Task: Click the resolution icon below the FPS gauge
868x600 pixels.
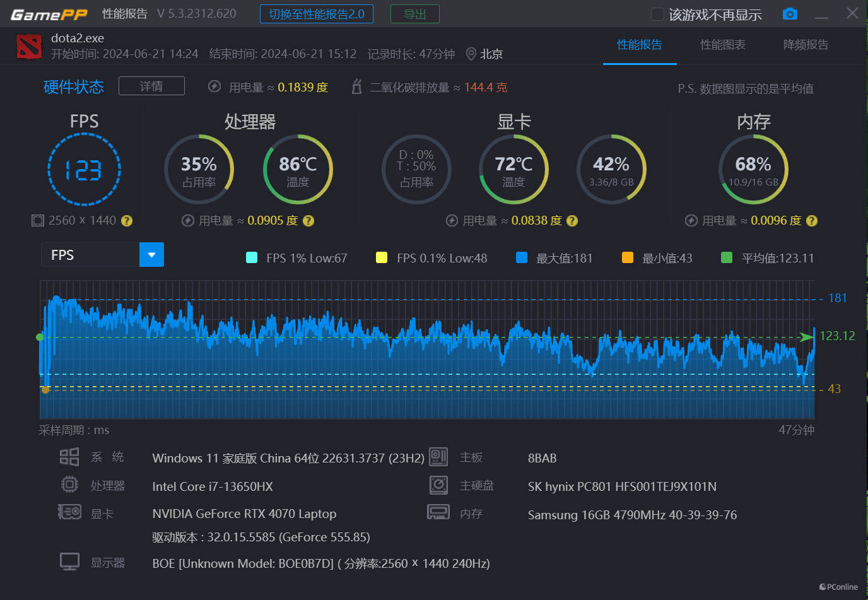Action: [x=38, y=221]
